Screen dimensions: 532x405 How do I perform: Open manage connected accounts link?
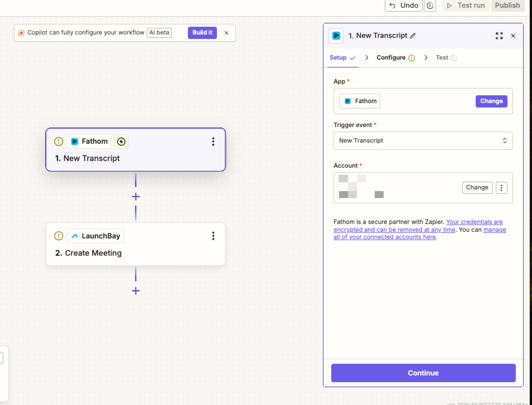click(420, 233)
